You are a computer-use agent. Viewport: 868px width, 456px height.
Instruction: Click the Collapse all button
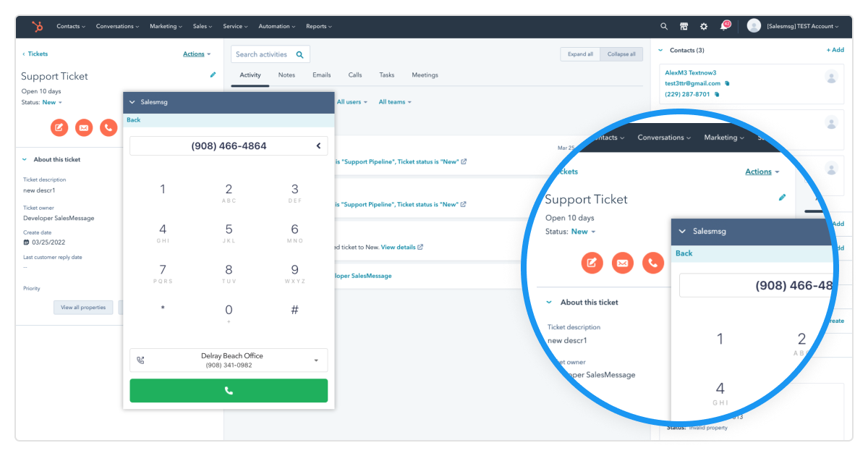621,54
